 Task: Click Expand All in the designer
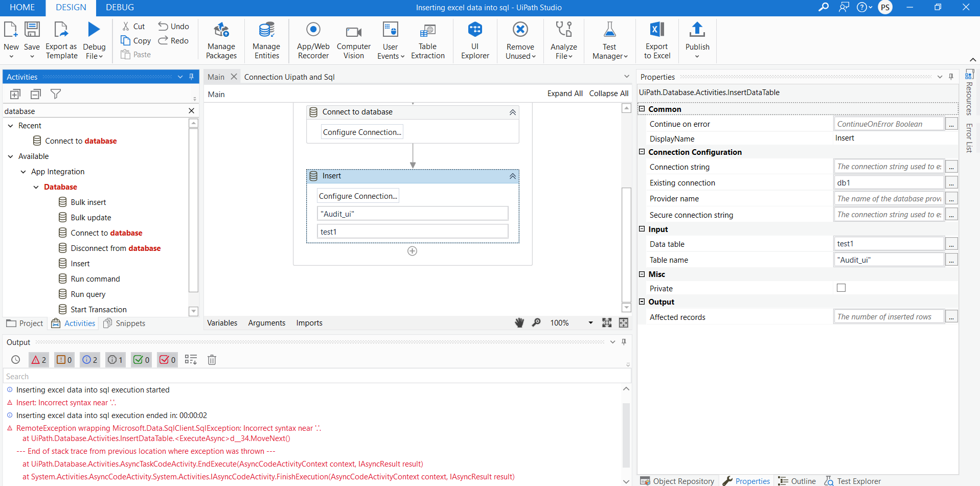point(564,94)
